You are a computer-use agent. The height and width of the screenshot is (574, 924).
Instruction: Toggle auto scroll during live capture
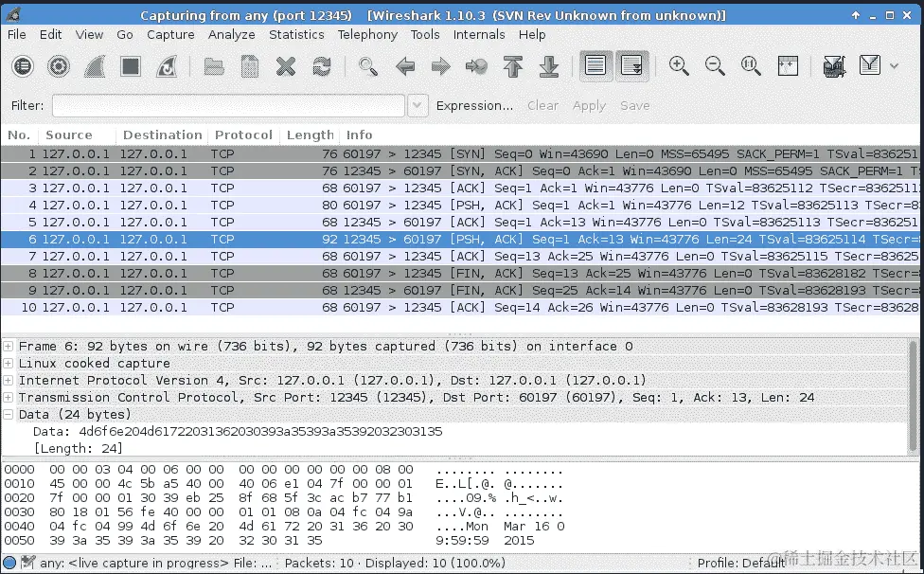point(631,65)
